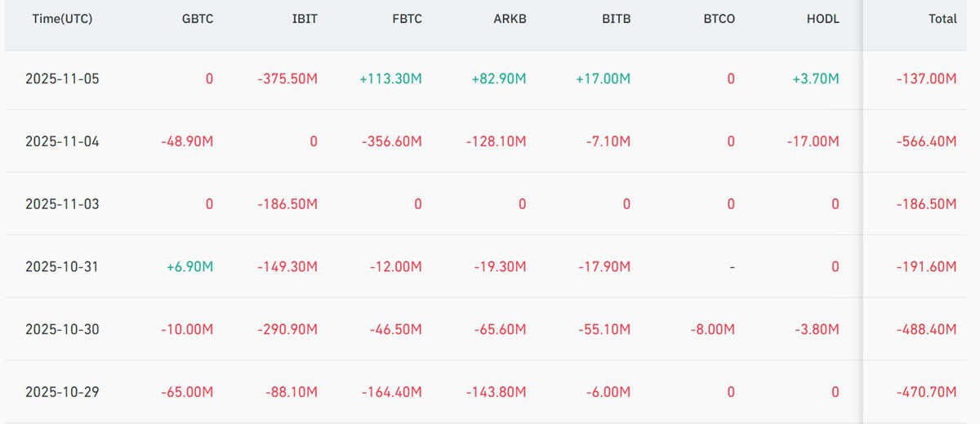Click the Time(UTC) column header

tap(62, 19)
